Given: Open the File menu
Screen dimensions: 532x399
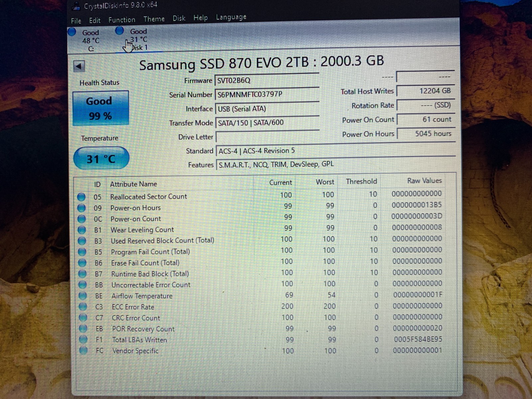Looking at the screenshot, I should pos(76,21).
